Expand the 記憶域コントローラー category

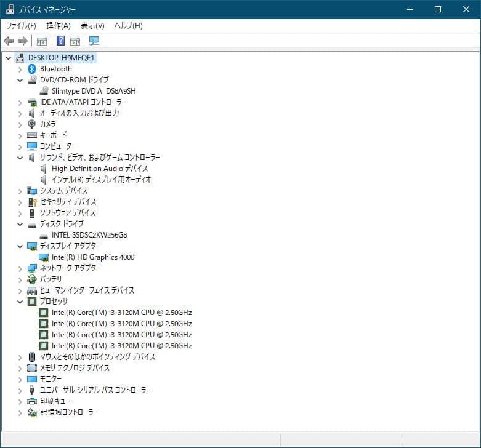coord(20,413)
